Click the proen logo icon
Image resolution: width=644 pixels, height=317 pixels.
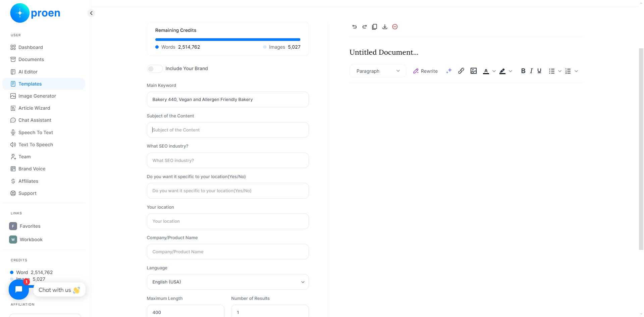pyautogui.click(x=20, y=13)
